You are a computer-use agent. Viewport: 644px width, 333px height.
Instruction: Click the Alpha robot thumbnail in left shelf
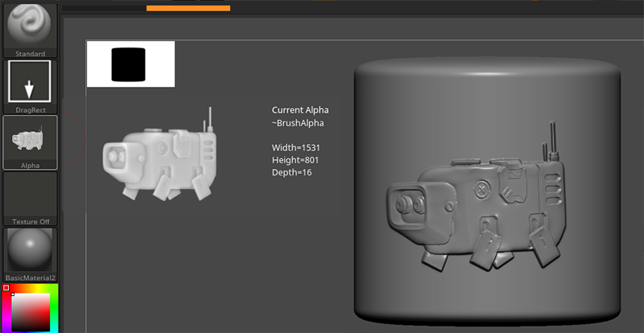click(x=30, y=139)
